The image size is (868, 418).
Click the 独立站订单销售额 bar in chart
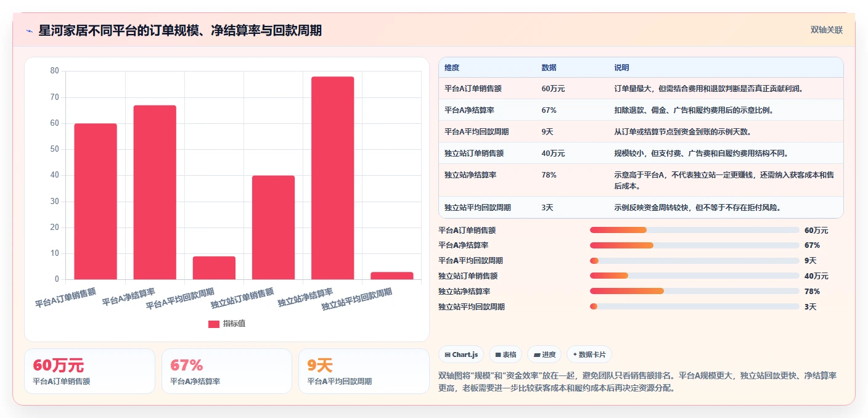pyautogui.click(x=273, y=227)
